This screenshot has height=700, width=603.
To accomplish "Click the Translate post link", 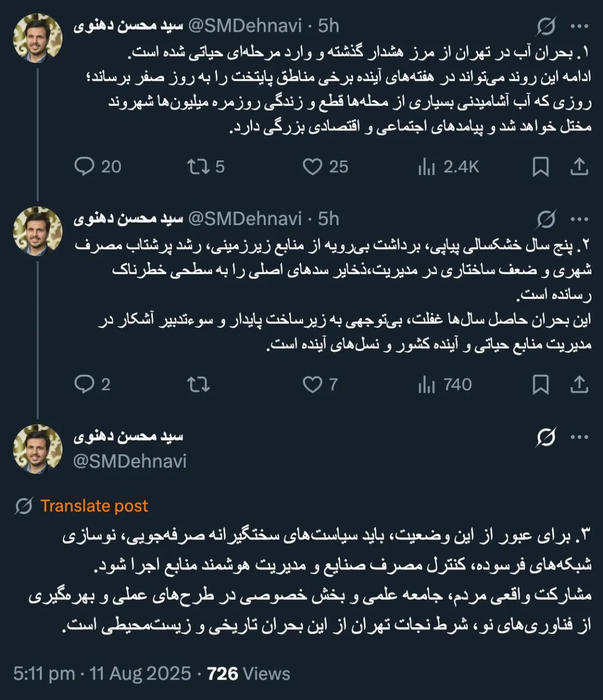I will pos(94,506).
